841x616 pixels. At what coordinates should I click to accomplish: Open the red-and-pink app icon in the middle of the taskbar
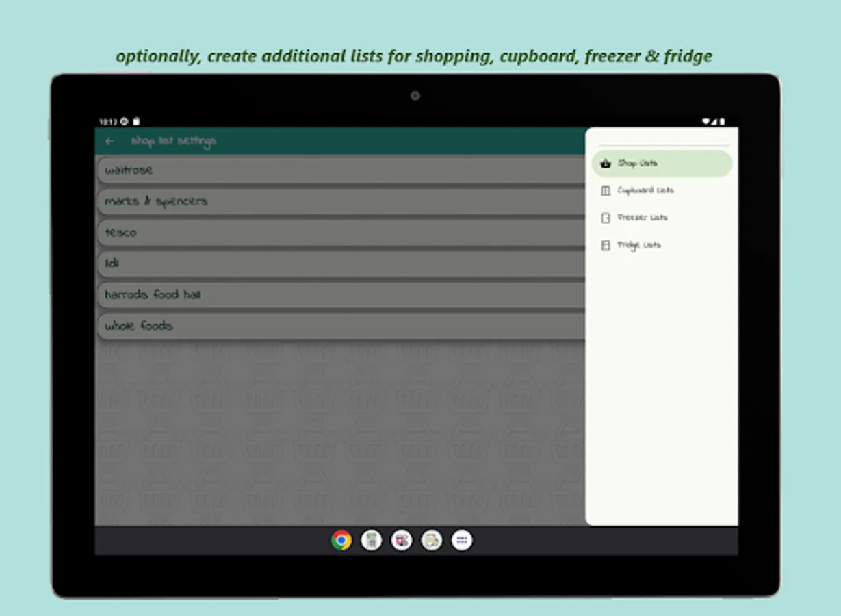coord(402,541)
